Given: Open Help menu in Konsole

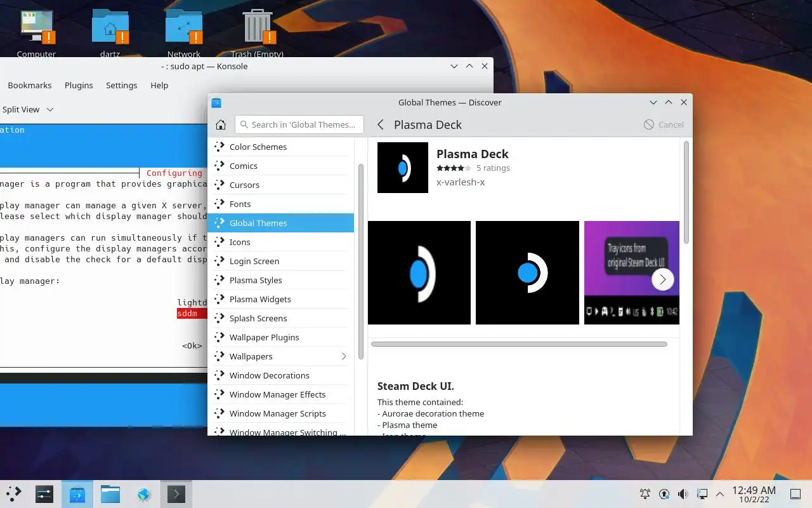Looking at the screenshot, I should 159,85.
